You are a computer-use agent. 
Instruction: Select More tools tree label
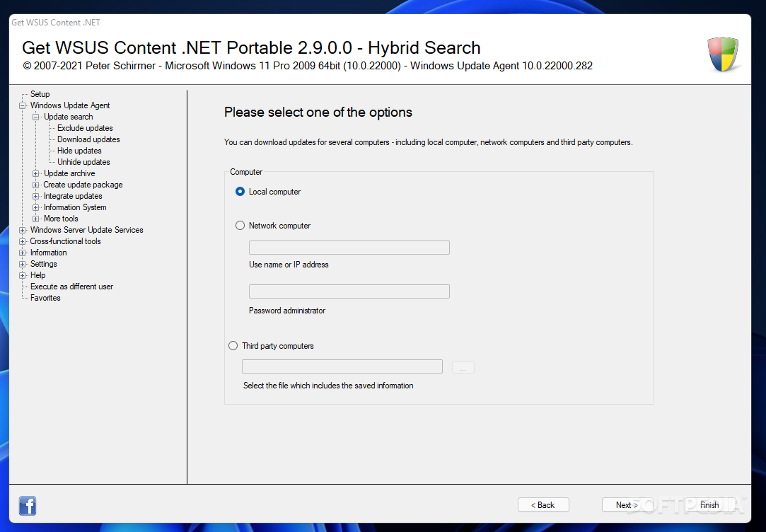[x=61, y=219]
